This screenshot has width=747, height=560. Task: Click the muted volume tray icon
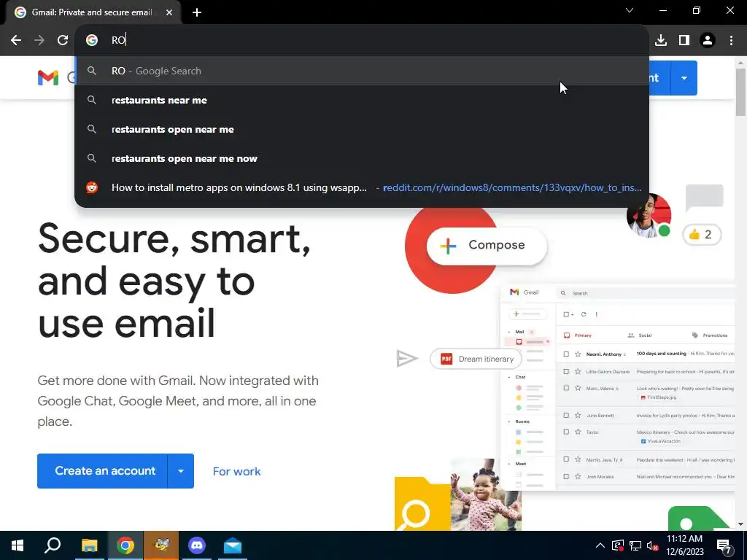(652, 545)
